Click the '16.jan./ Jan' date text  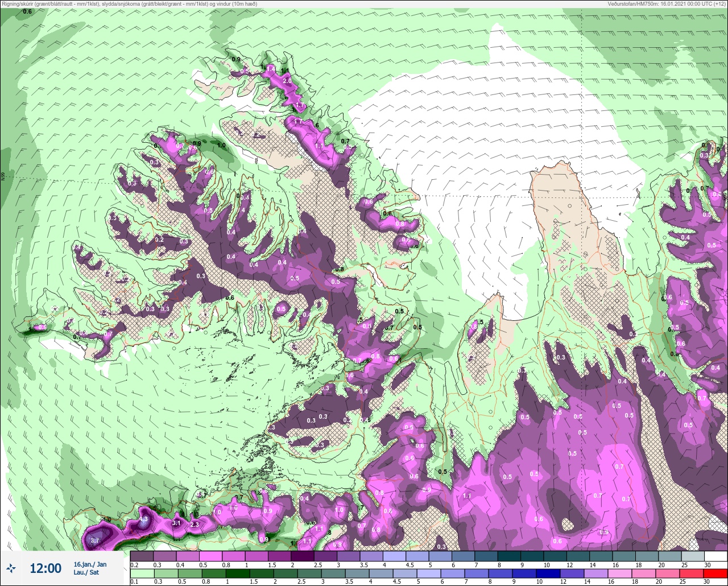pyautogui.click(x=90, y=564)
